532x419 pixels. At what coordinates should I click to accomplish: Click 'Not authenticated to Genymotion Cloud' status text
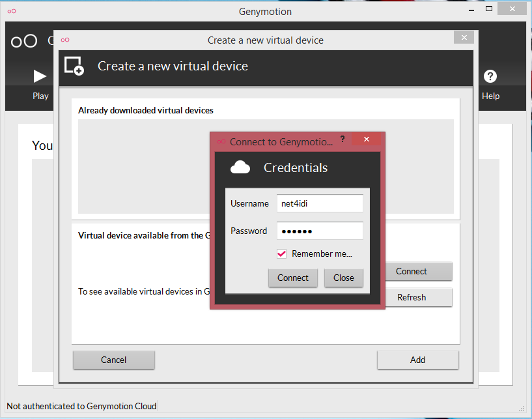pyautogui.click(x=81, y=406)
